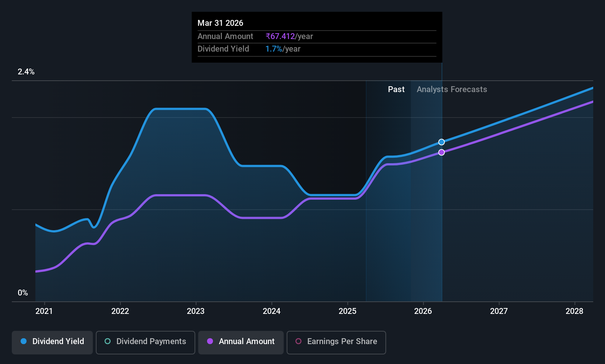Click the 2021 axis label
Screen dimensions: 605x364
[44, 311]
